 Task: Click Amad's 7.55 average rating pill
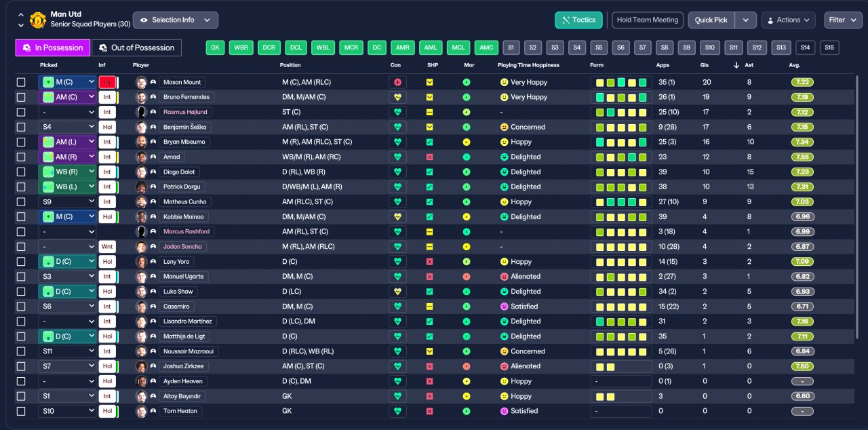click(803, 157)
